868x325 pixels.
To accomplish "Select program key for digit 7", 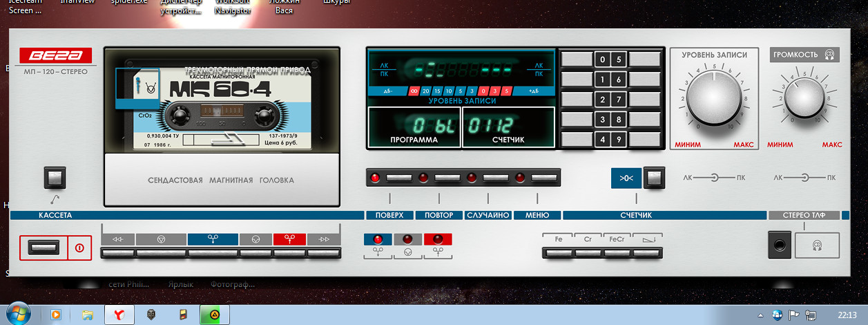I will tap(645, 100).
